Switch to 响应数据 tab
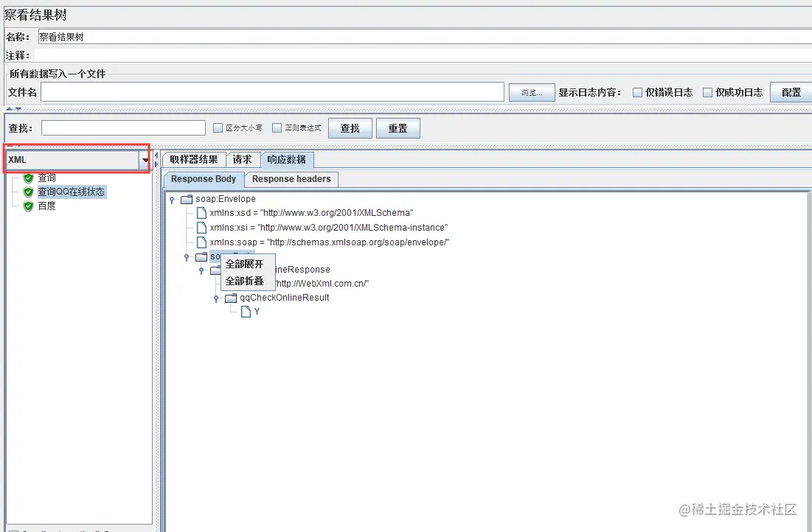Screen dimensions: 812x532 (287, 159)
